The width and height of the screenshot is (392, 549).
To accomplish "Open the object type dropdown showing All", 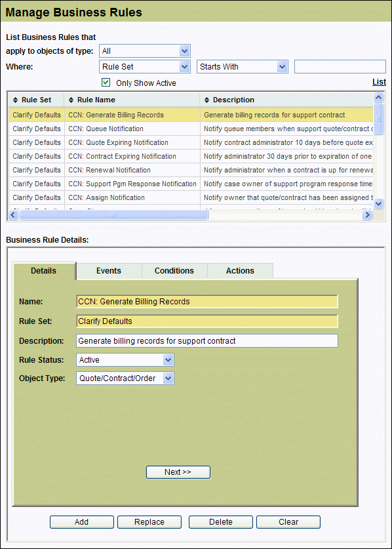I will pos(145,51).
